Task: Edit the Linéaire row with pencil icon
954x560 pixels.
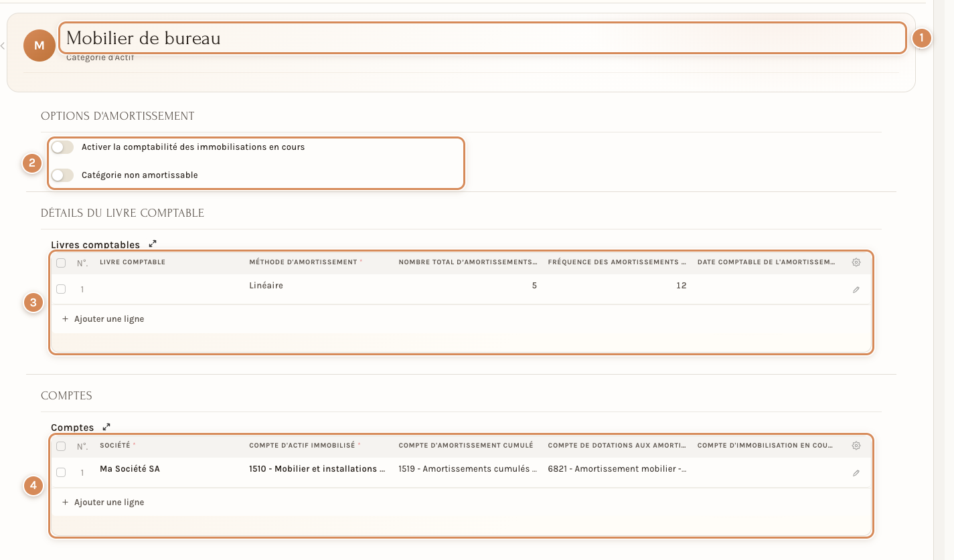Action: coord(856,290)
